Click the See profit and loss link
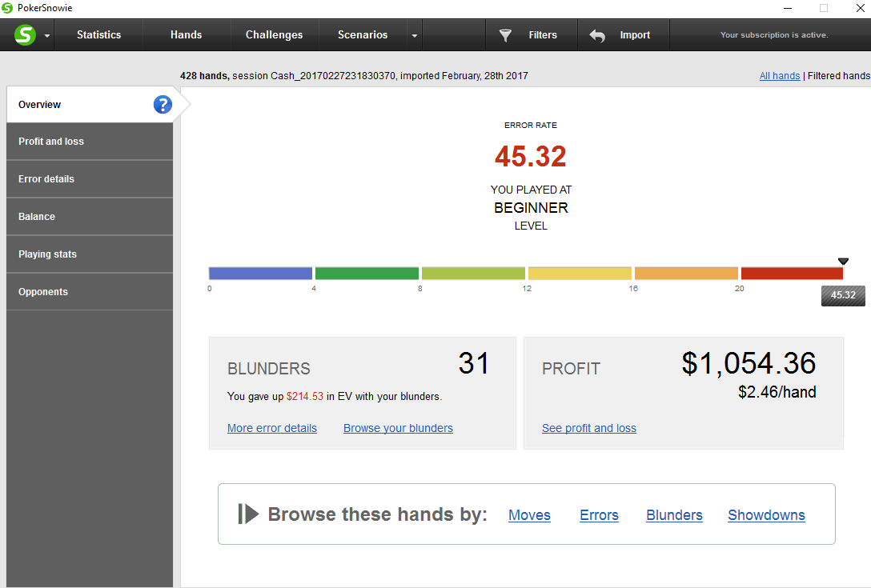Screen dimensions: 871x588 pyautogui.click(x=589, y=428)
